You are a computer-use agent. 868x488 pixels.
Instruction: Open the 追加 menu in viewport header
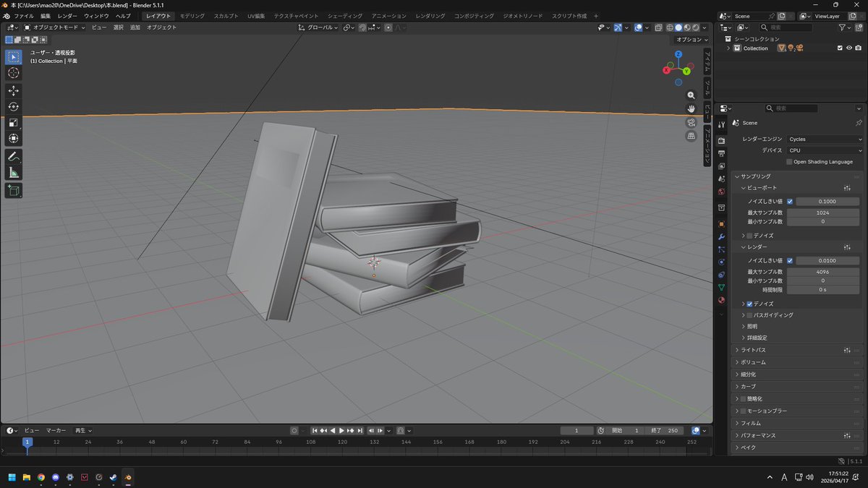(x=135, y=27)
